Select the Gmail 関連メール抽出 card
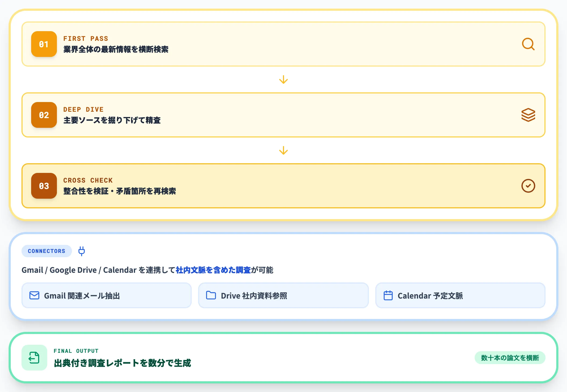This screenshot has height=392, width=567. pos(107,295)
